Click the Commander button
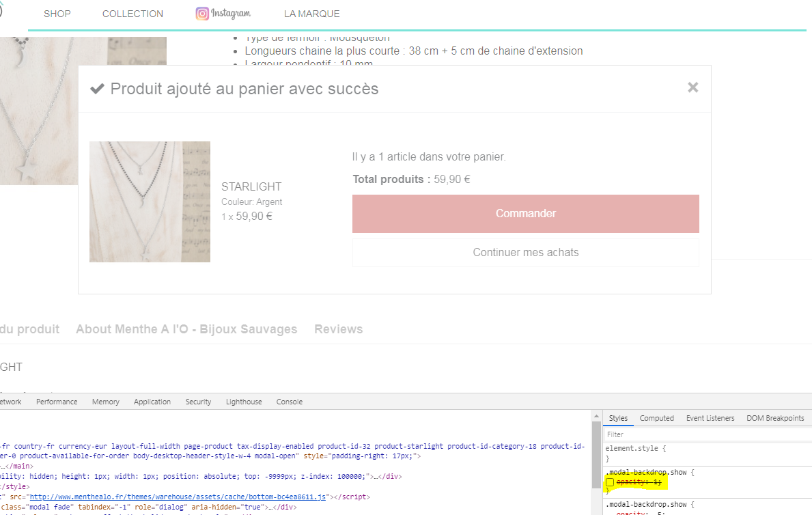 [526, 214]
